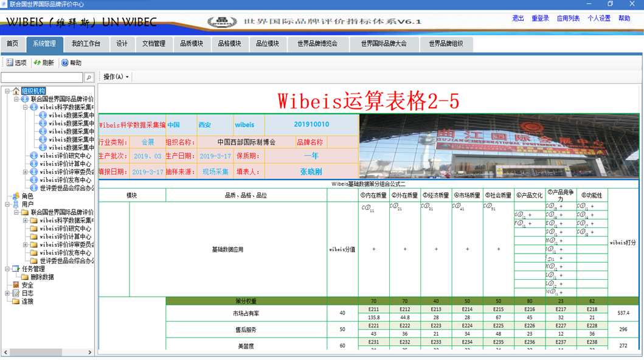The width and height of the screenshot is (644, 360).
Task: Collapse the 用户 tree node
Action: [7, 204]
